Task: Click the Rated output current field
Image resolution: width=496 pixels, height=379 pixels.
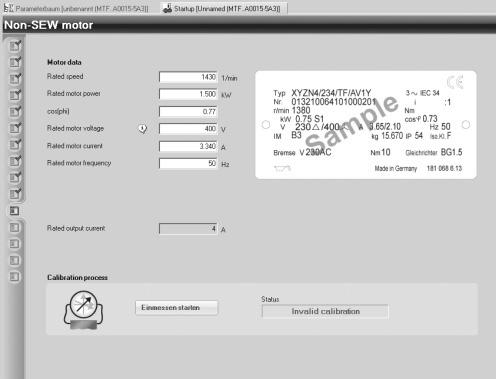Action: (188, 229)
